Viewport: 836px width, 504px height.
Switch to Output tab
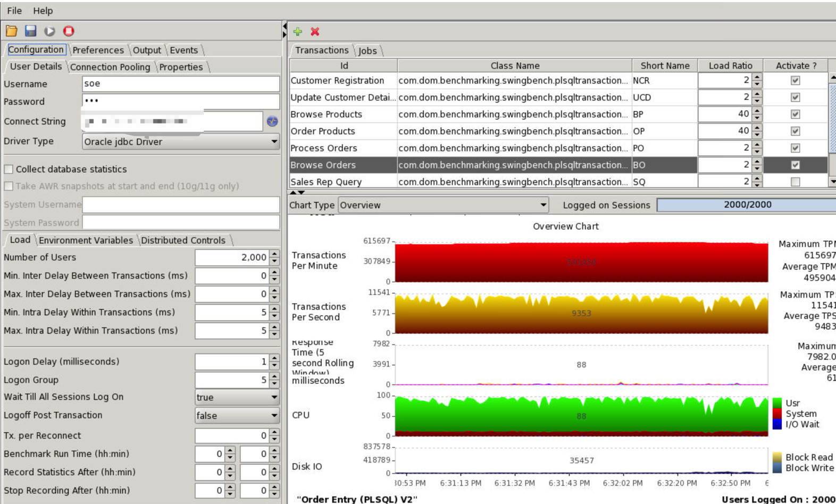tap(147, 50)
